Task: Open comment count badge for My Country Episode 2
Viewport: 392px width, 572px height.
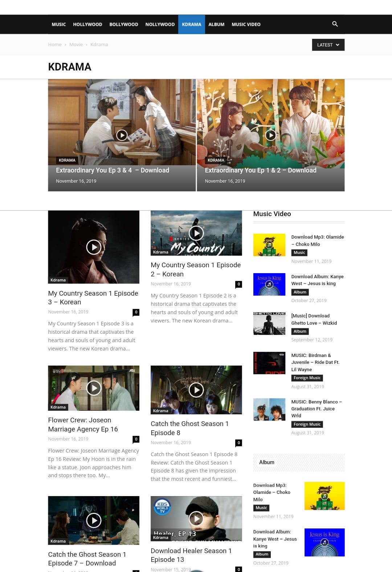Action: (x=238, y=284)
